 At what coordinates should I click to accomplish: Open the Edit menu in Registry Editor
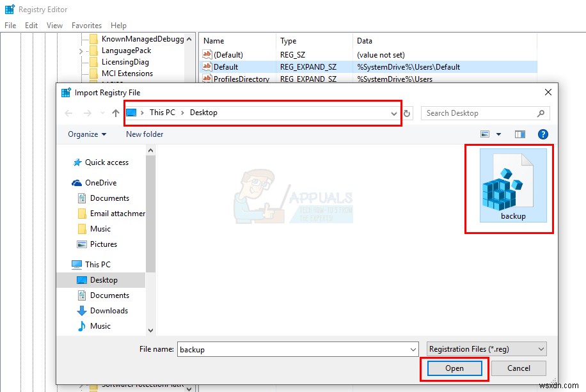coord(31,26)
